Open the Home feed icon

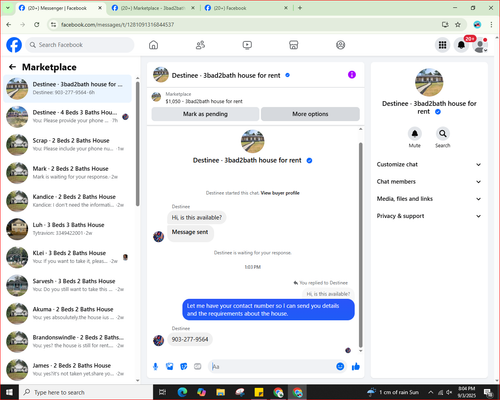(153, 45)
